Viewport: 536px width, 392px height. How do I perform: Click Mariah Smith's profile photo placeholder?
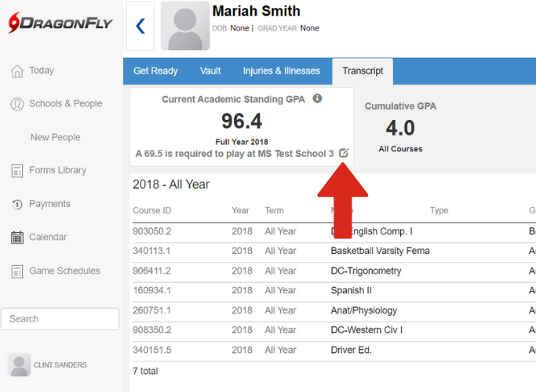tap(185, 27)
